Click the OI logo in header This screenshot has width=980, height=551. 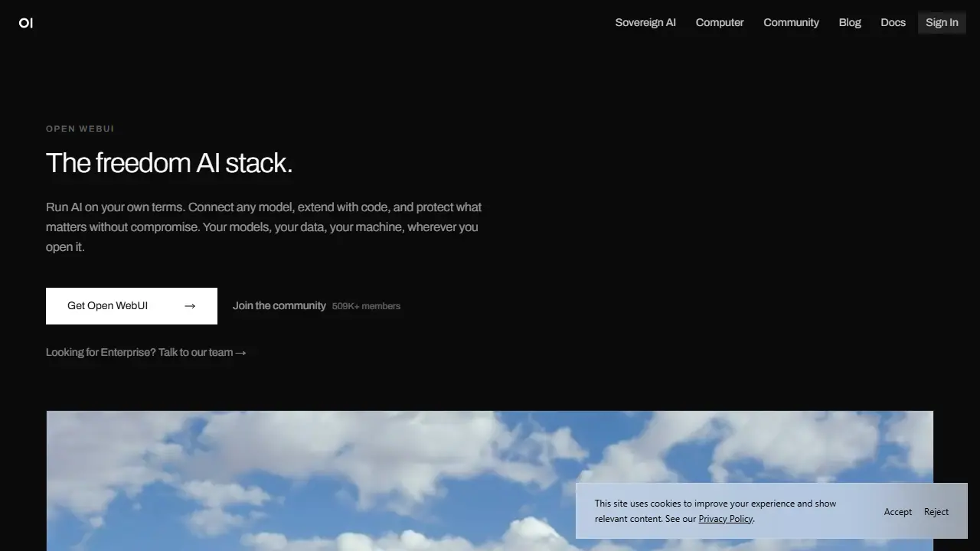click(26, 23)
